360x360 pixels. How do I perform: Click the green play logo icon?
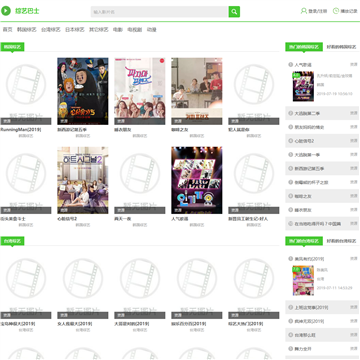(6, 11)
